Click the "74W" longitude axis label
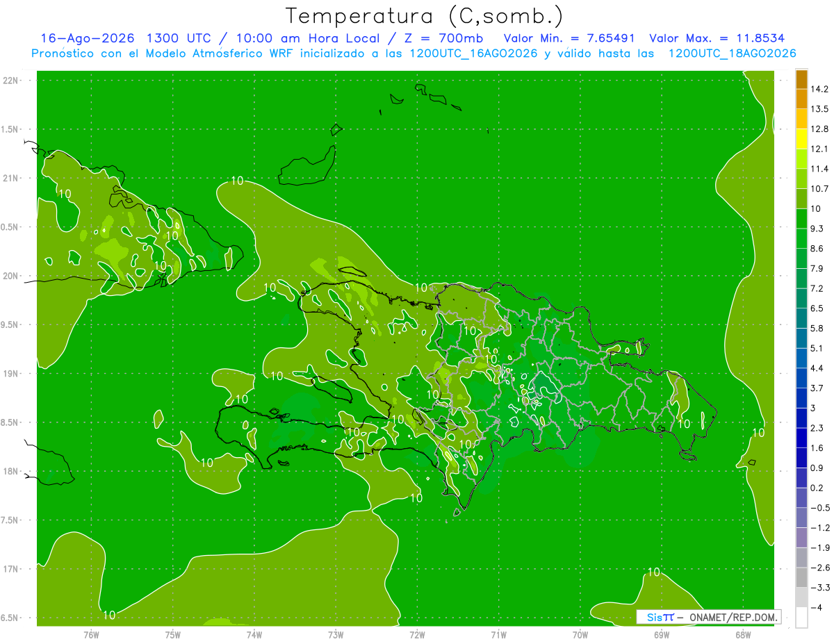Viewport: 834px width, 644px height. [x=254, y=634]
